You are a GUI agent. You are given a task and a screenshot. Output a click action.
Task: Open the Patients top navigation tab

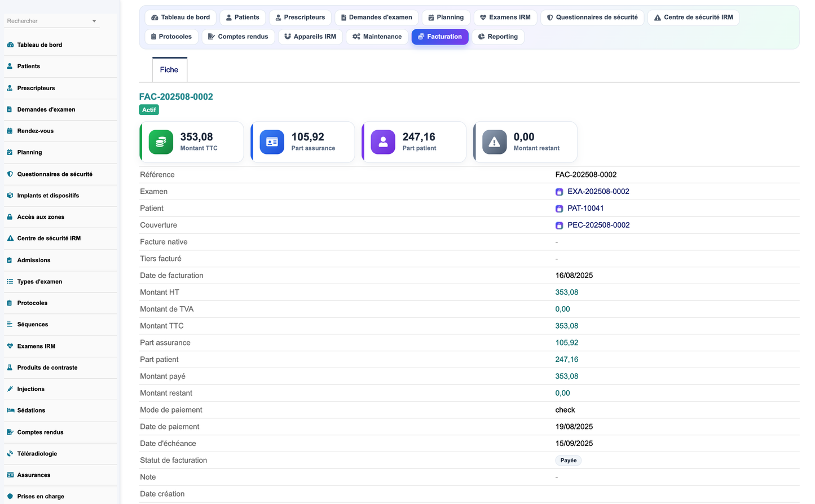243,17
